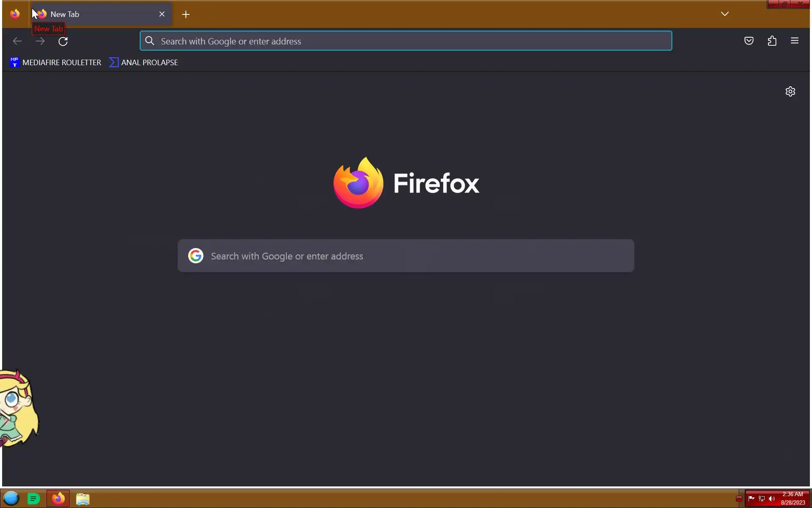Open the hamburger application menu

pyautogui.click(x=794, y=41)
